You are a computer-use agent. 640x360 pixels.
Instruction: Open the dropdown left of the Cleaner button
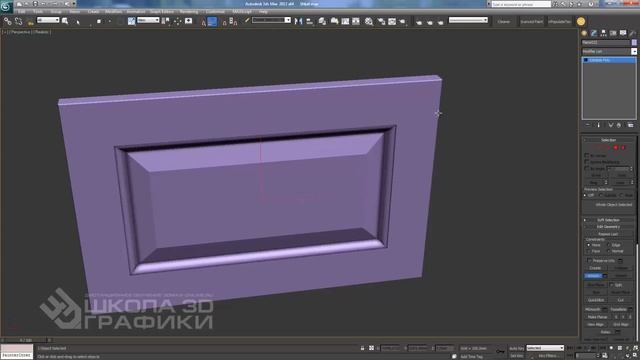coord(468,20)
